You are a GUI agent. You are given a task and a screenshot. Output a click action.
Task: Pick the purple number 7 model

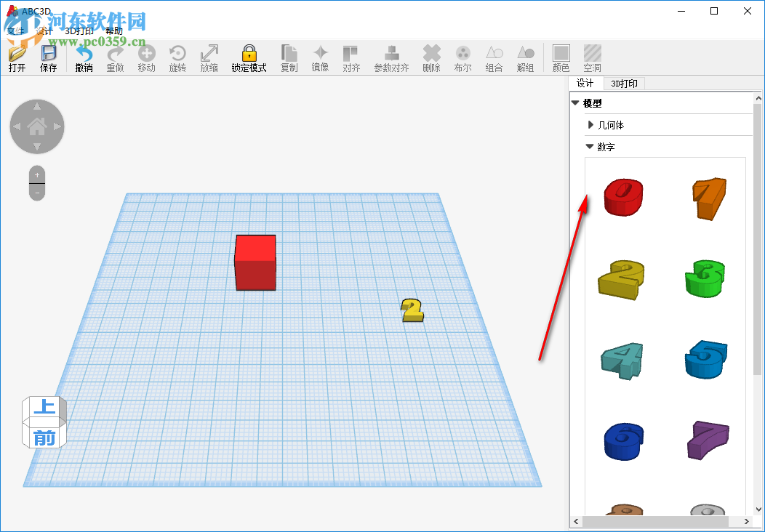coord(708,440)
